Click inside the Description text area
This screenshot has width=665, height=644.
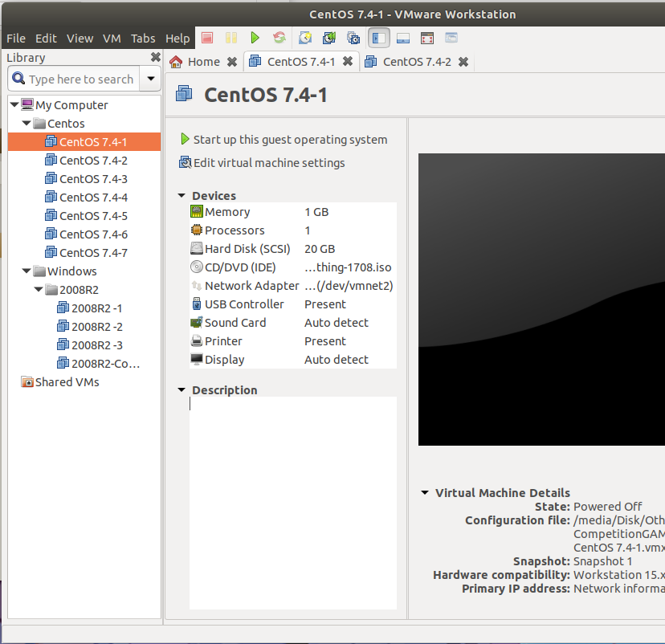(293, 503)
